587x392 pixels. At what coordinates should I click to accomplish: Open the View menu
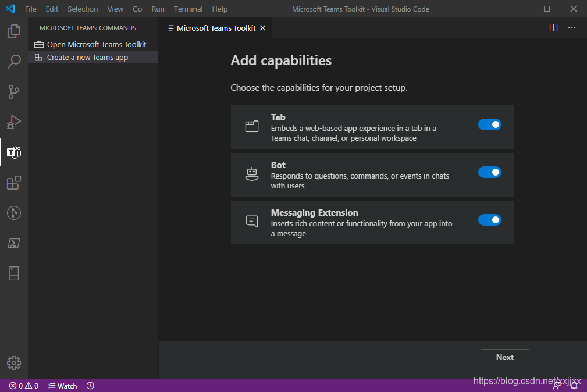[115, 9]
